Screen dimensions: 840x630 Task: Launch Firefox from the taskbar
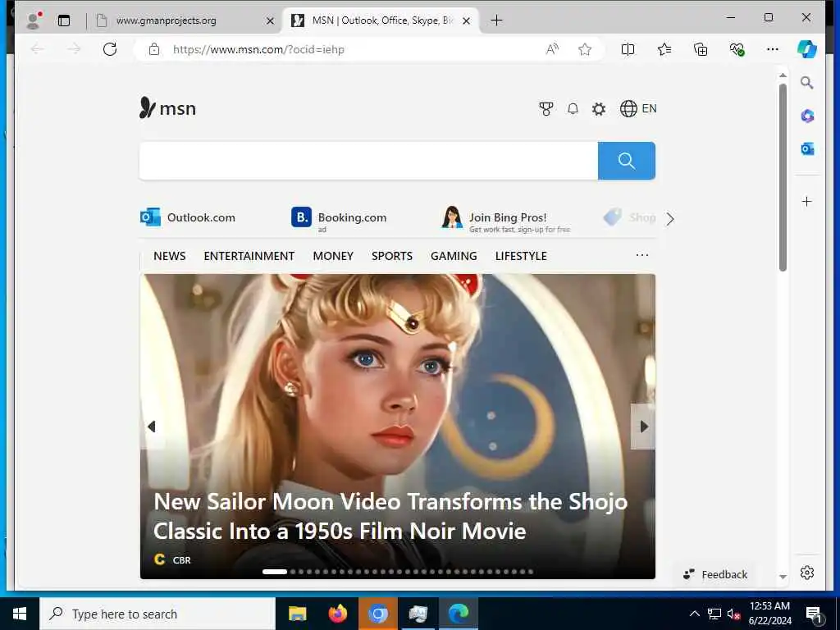[x=337, y=614]
